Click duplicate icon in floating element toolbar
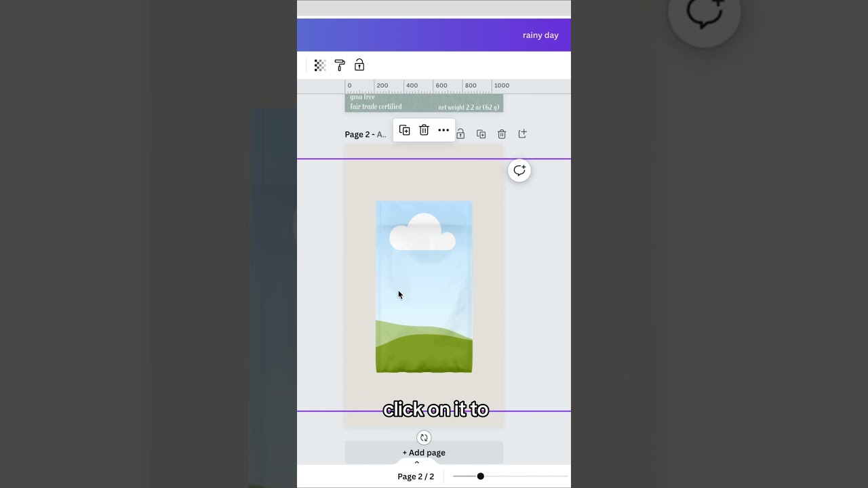The width and height of the screenshot is (868, 488). tap(405, 130)
